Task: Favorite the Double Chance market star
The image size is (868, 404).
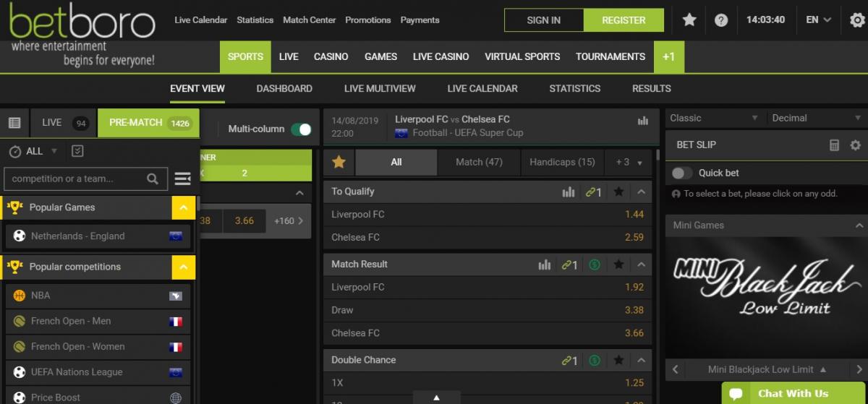Action: [618, 360]
